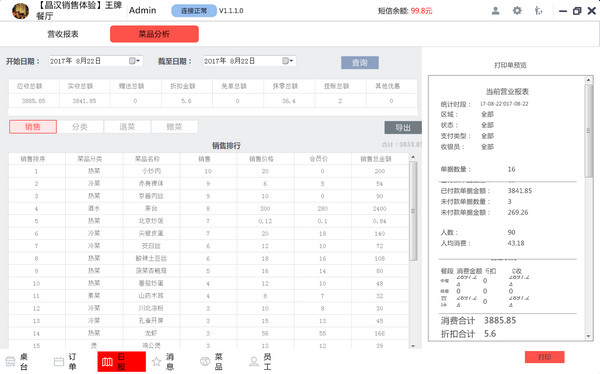Click the 当前营业报表 preview title
Screen dimensions: 600x374
507,91
